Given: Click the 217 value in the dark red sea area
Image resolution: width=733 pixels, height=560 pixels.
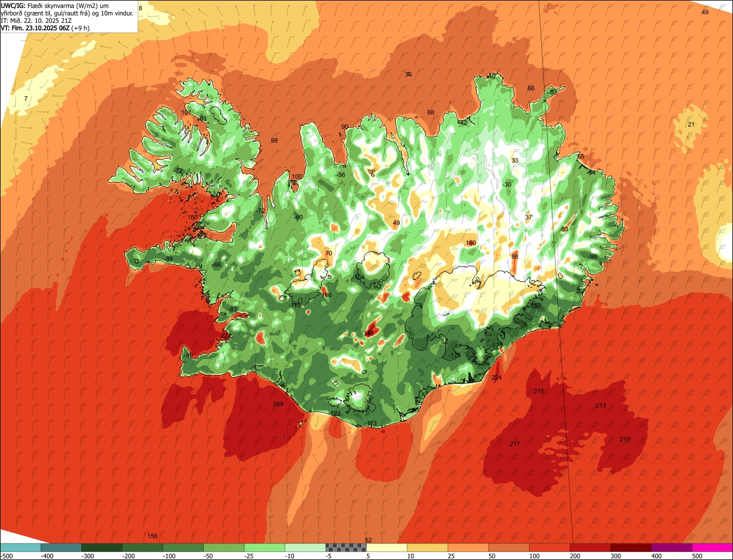Looking at the screenshot, I should tap(515, 444).
